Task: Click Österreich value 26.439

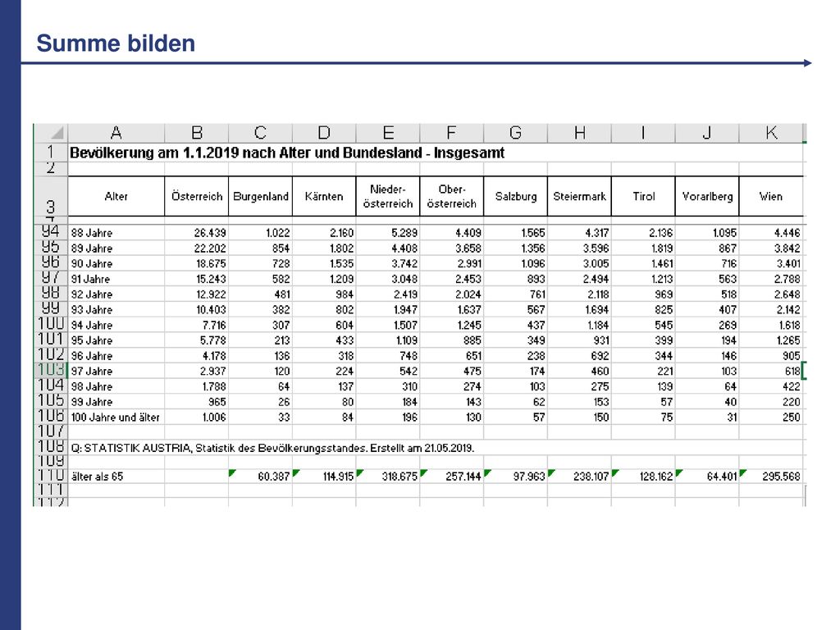Action: click(197, 232)
